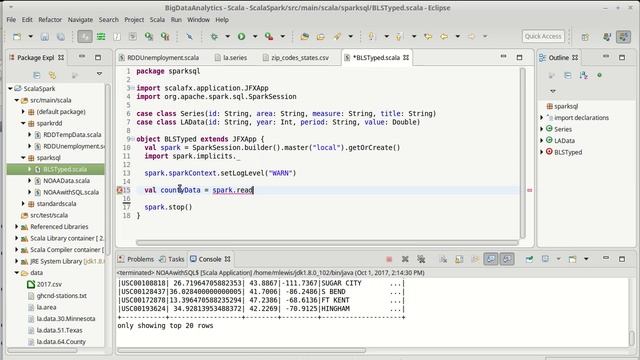Toggle the Pin Console button
This screenshot has height=360, width=640.
529,259
